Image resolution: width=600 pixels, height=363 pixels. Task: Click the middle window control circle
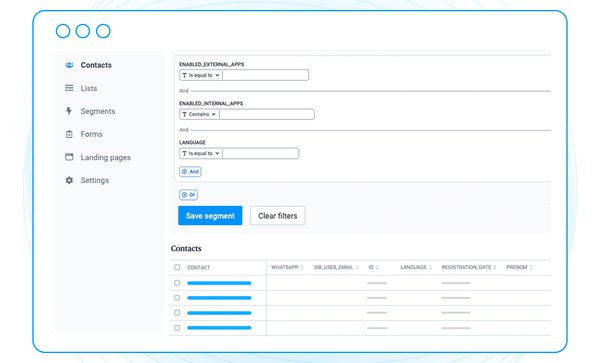pos(83,31)
